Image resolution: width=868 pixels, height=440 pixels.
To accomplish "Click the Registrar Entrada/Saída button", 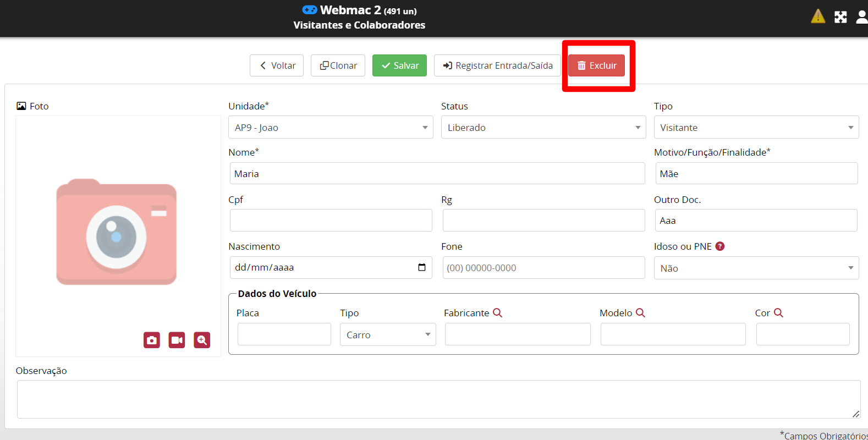I will [x=497, y=65].
